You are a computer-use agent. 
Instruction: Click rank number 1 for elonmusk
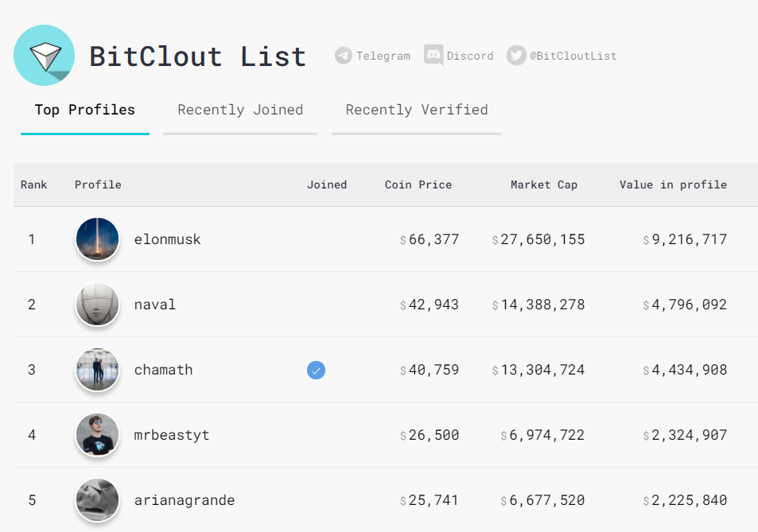coord(32,239)
